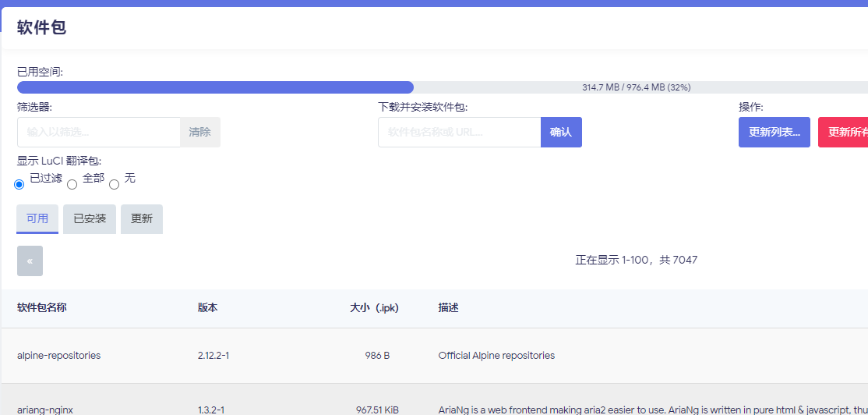Click the 更新列表... button
The image size is (868, 415).
(774, 133)
